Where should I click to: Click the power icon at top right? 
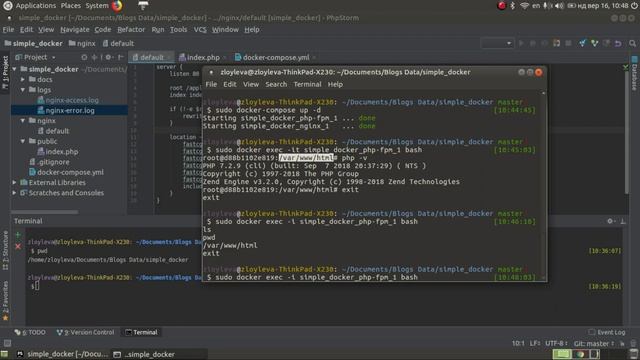634,6
